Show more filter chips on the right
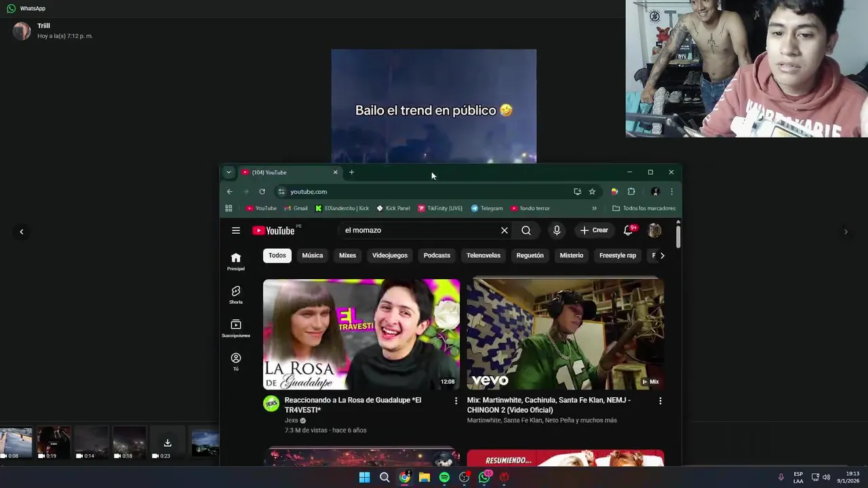Viewport: 868px width, 488px height. (663, 256)
